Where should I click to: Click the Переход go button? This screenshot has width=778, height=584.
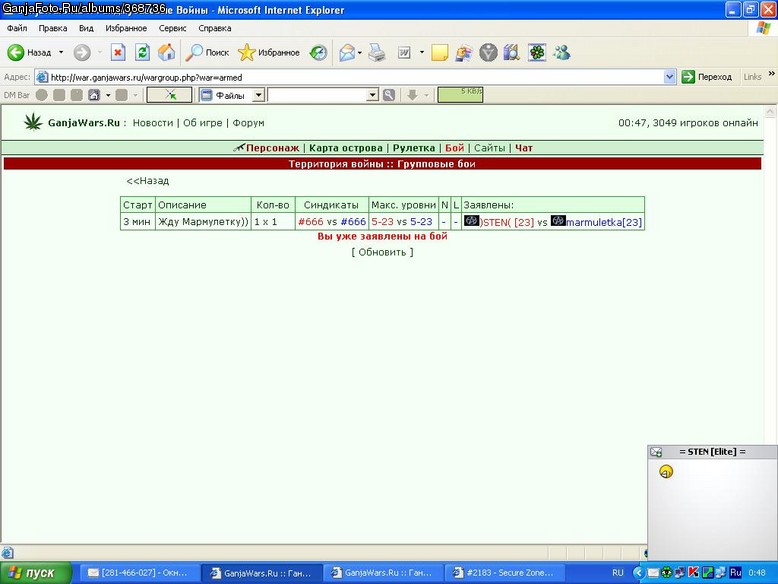(707, 77)
